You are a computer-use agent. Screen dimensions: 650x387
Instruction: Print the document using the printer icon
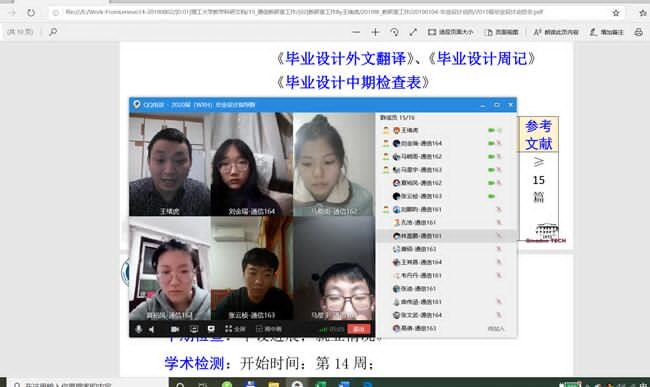(639, 32)
